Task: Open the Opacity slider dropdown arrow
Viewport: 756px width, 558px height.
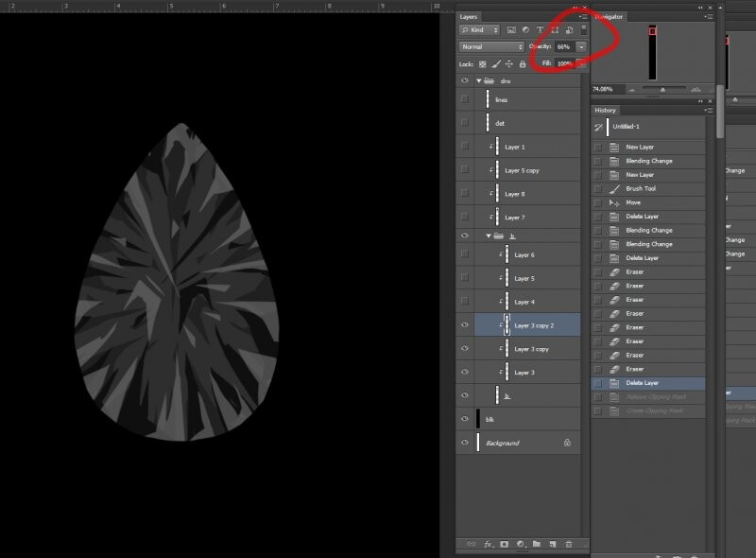Action: pyautogui.click(x=581, y=46)
